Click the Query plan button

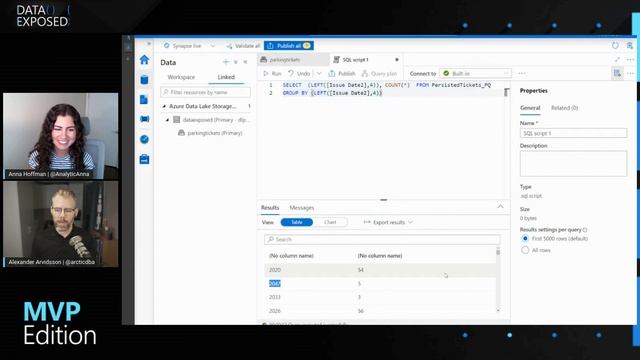tap(379, 73)
